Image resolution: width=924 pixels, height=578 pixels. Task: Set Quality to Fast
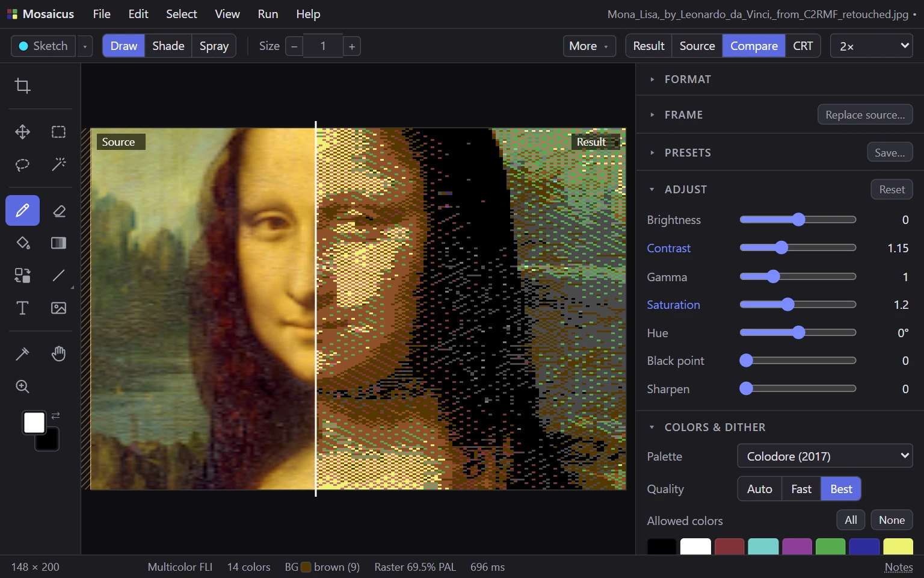point(801,489)
